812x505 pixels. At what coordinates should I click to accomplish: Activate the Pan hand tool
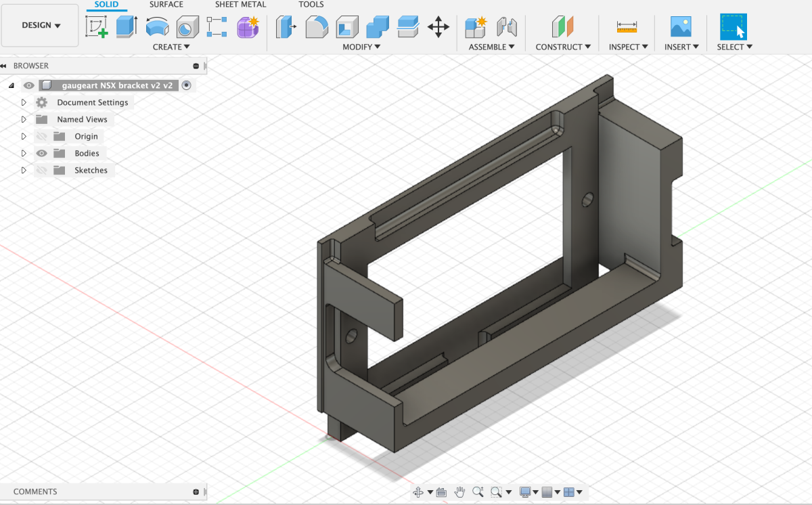pyautogui.click(x=460, y=492)
